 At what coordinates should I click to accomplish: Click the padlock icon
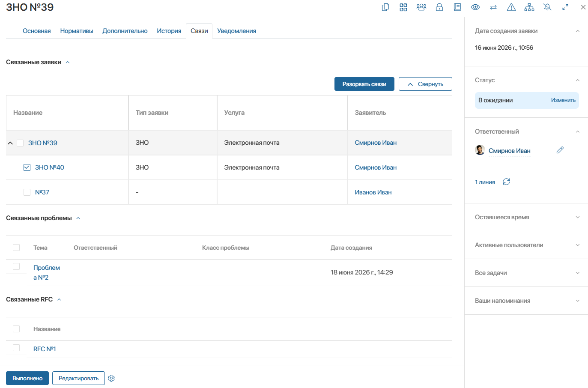click(x=439, y=7)
